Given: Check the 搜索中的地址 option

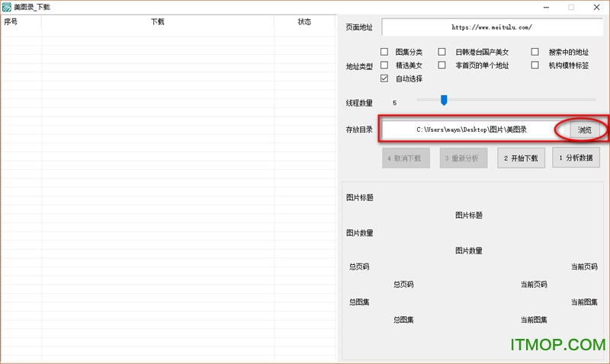Looking at the screenshot, I should [535, 52].
